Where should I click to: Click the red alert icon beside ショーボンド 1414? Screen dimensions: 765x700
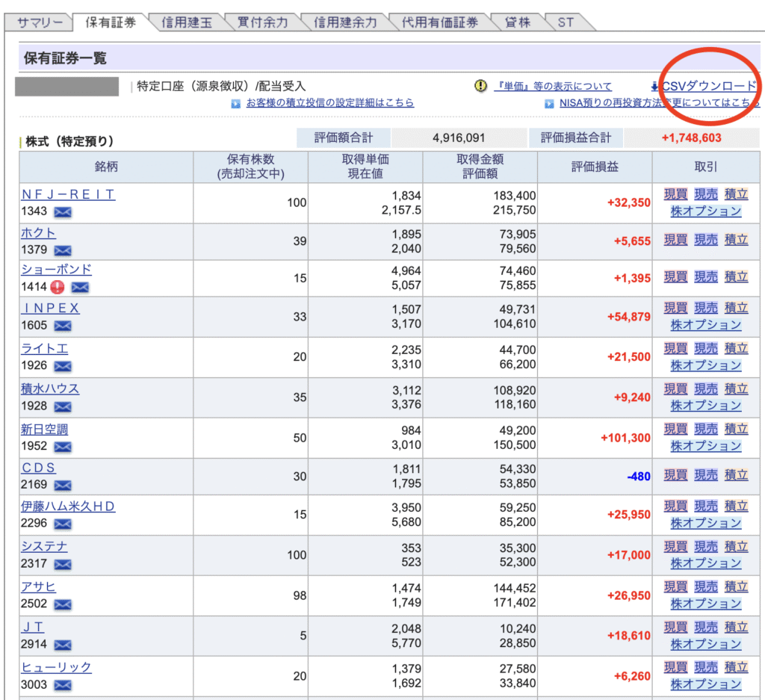[58, 287]
